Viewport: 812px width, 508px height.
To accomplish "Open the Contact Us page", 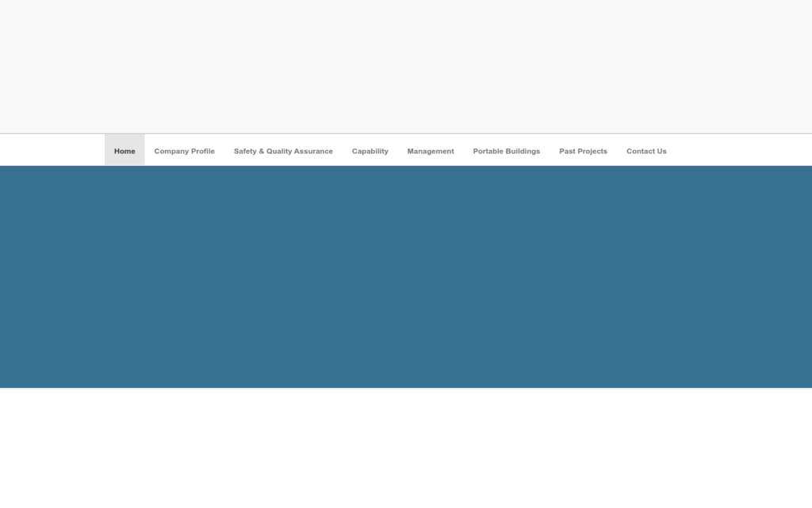I will (646, 151).
